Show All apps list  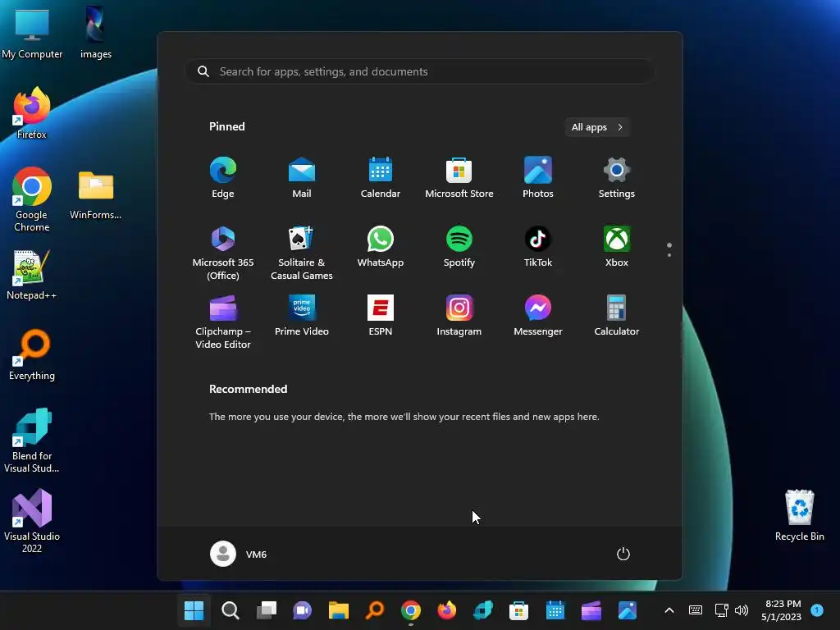tap(597, 127)
